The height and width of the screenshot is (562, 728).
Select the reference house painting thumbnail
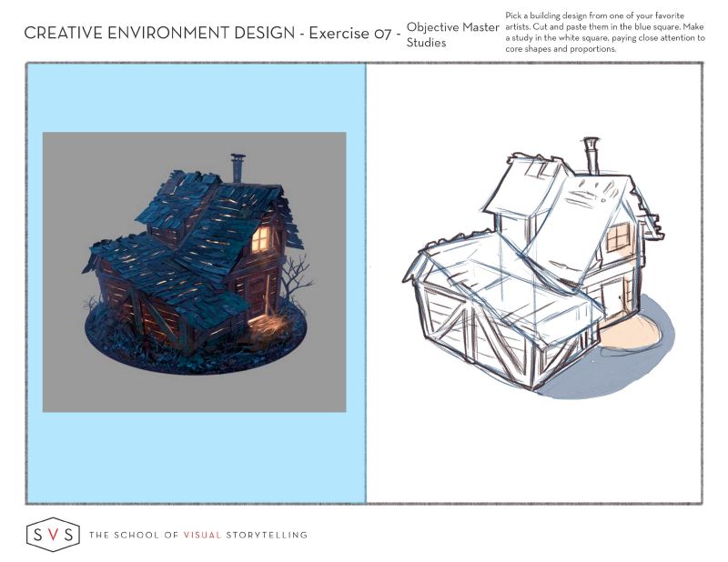[x=194, y=272]
